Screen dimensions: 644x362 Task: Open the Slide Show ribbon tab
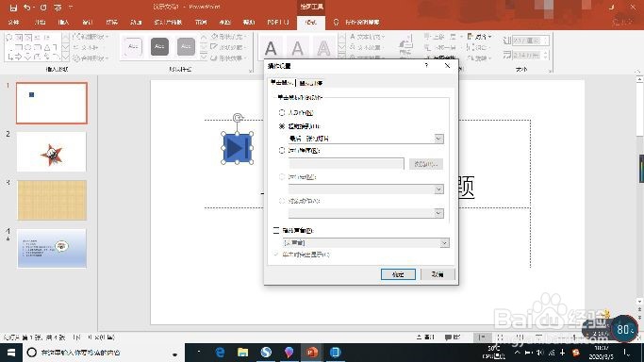pos(168,23)
